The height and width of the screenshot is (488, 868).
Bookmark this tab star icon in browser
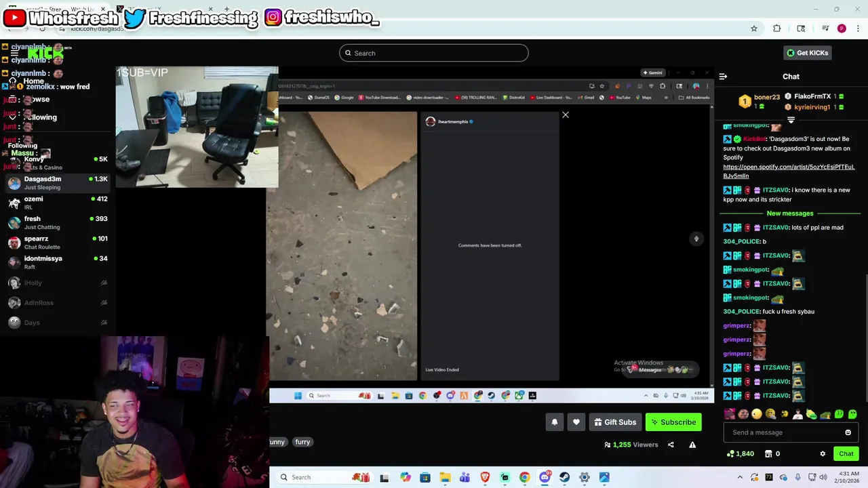click(x=753, y=28)
